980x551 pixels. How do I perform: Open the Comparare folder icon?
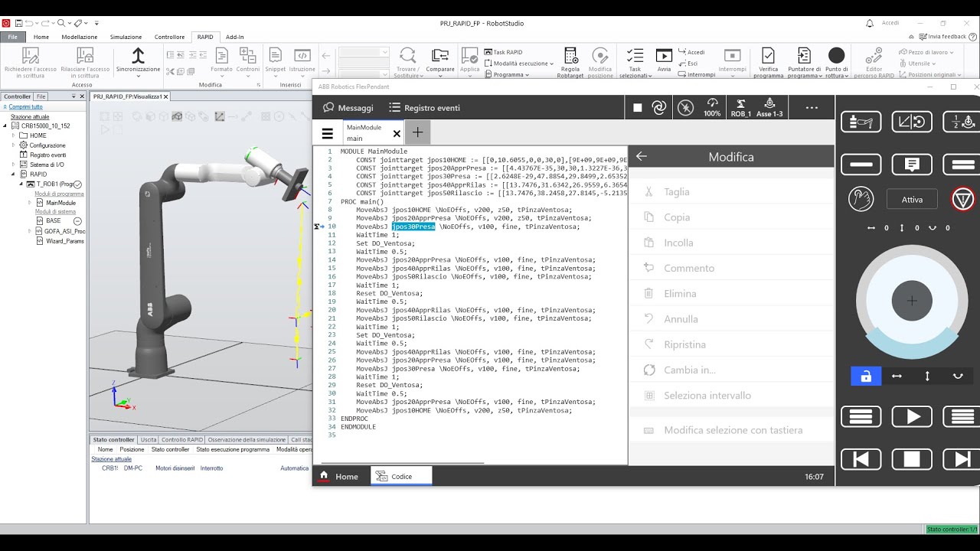440,55
